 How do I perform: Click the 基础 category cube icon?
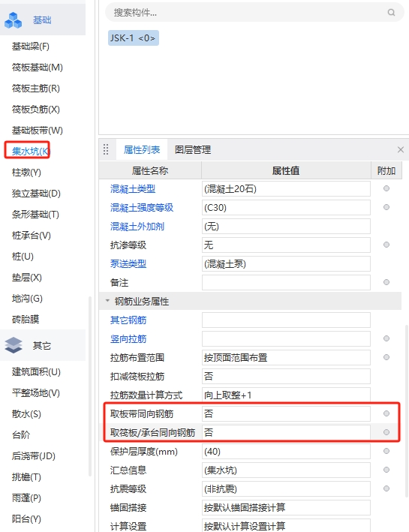(x=13, y=20)
